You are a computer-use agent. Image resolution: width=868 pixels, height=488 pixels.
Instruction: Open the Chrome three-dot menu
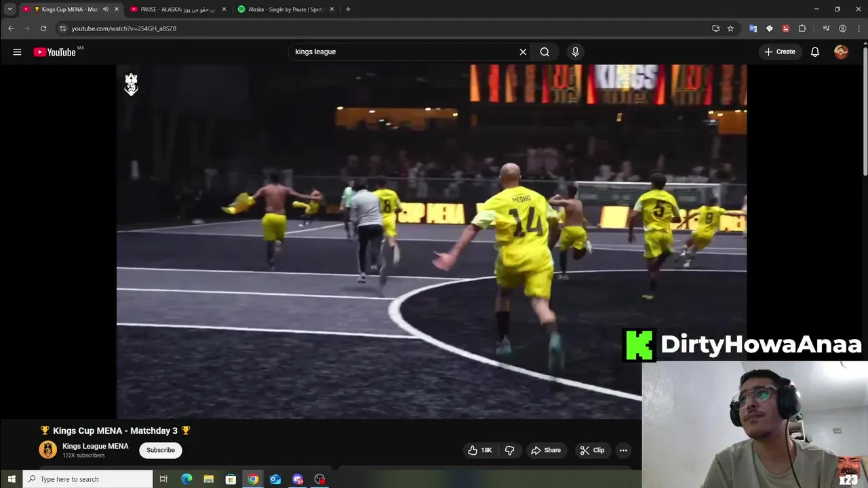click(859, 28)
